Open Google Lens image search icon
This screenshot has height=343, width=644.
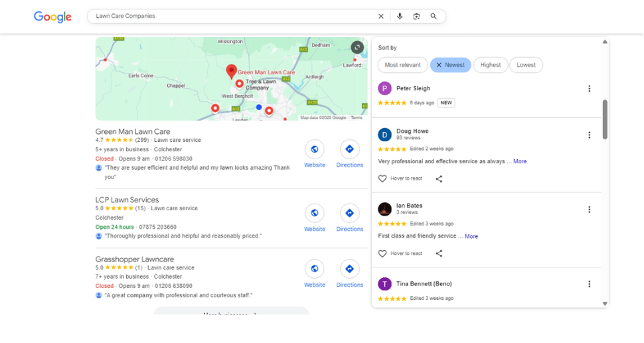[x=416, y=17]
